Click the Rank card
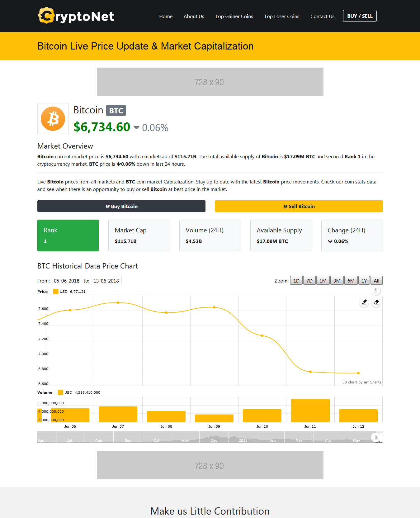 (68, 235)
